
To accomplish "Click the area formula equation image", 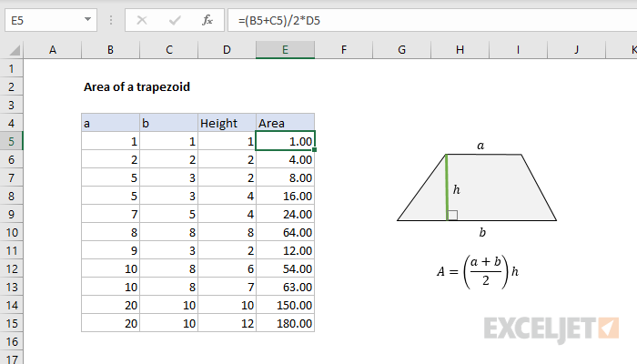I will point(478,272).
